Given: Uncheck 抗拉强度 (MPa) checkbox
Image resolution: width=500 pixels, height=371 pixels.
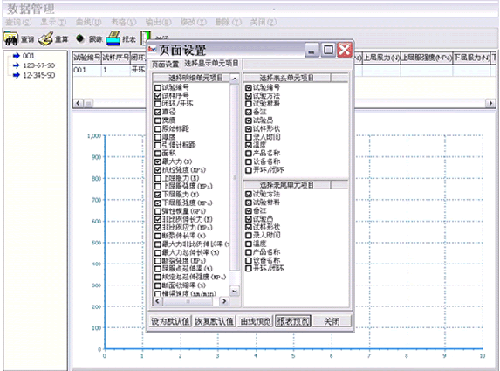Looking at the screenshot, I should click(158, 170).
